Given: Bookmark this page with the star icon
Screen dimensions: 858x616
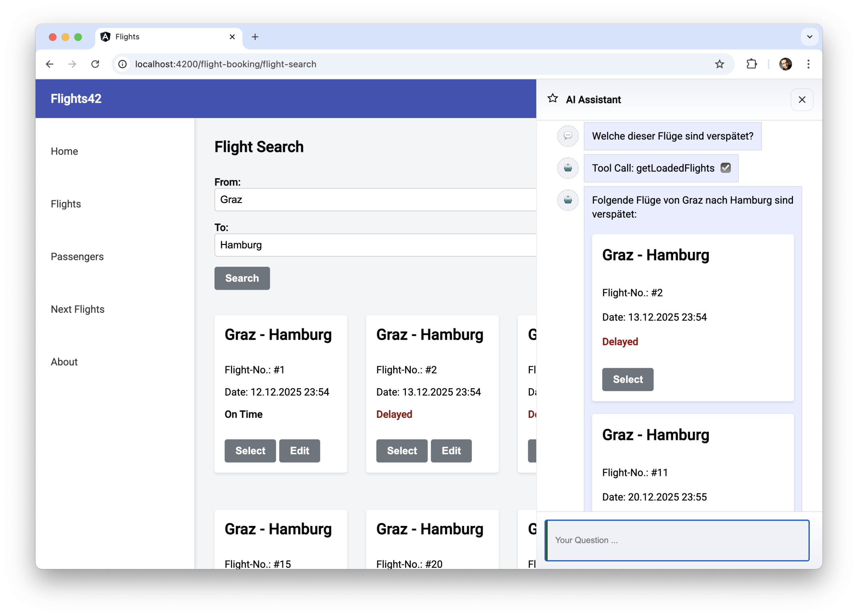Looking at the screenshot, I should click(x=719, y=64).
